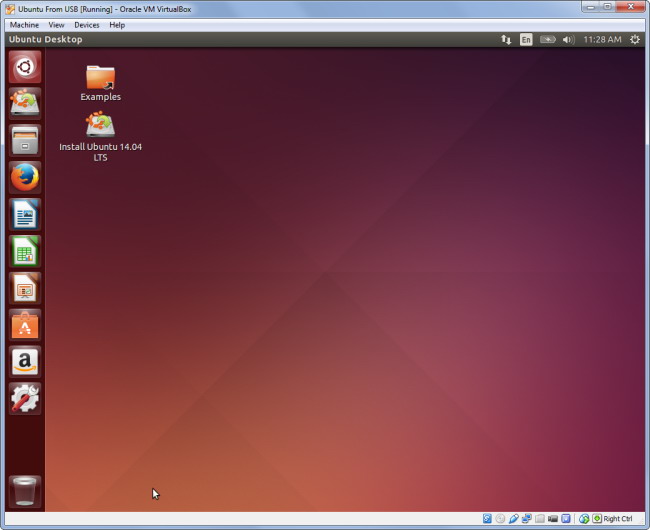Open the Ubuntu Dash search launcher
Image resolution: width=650 pixels, height=530 pixels.
[25, 68]
